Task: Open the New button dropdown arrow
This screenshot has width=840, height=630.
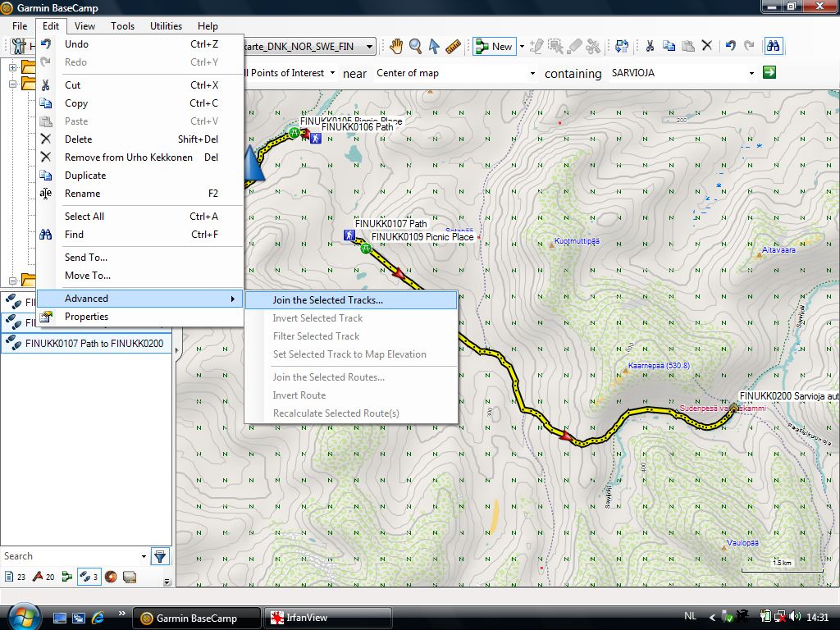Action: (521, 47)
